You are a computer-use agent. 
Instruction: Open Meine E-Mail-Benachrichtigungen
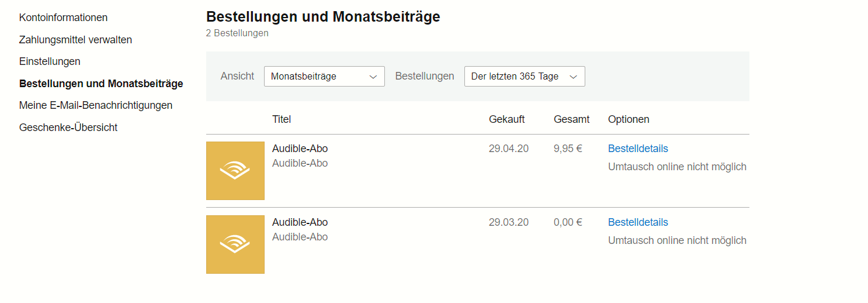click(x=96, y=105)
